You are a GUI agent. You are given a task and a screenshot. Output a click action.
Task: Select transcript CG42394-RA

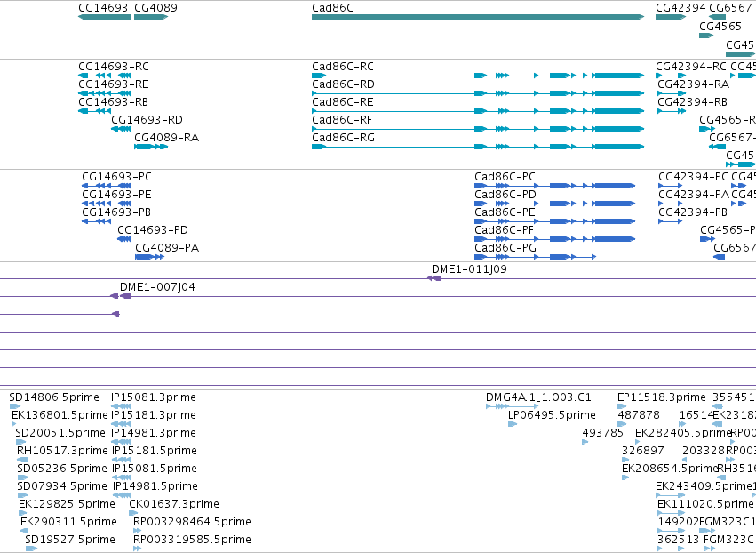[671, 93]
